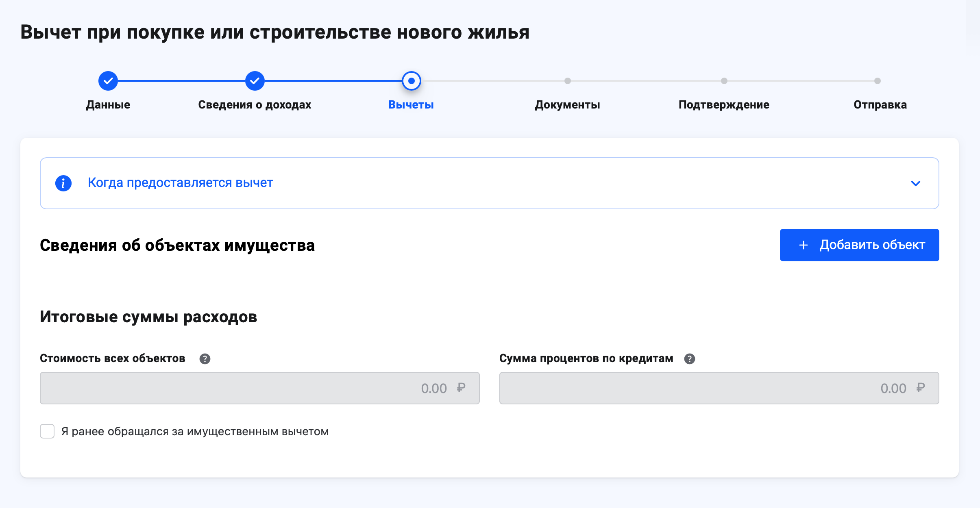This screenshot has width=980, height=508.
Task: Click the completed checkmark above Данные
Action: [x=108, y=81]
